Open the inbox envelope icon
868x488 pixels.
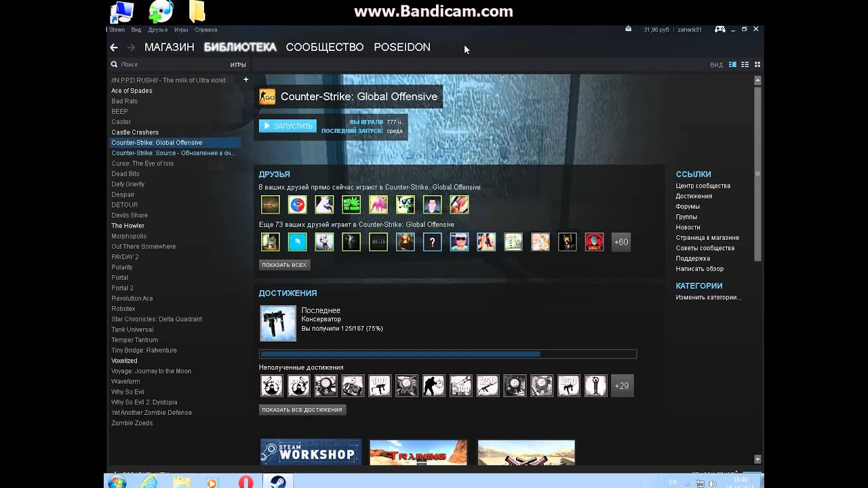pos(628,29)
